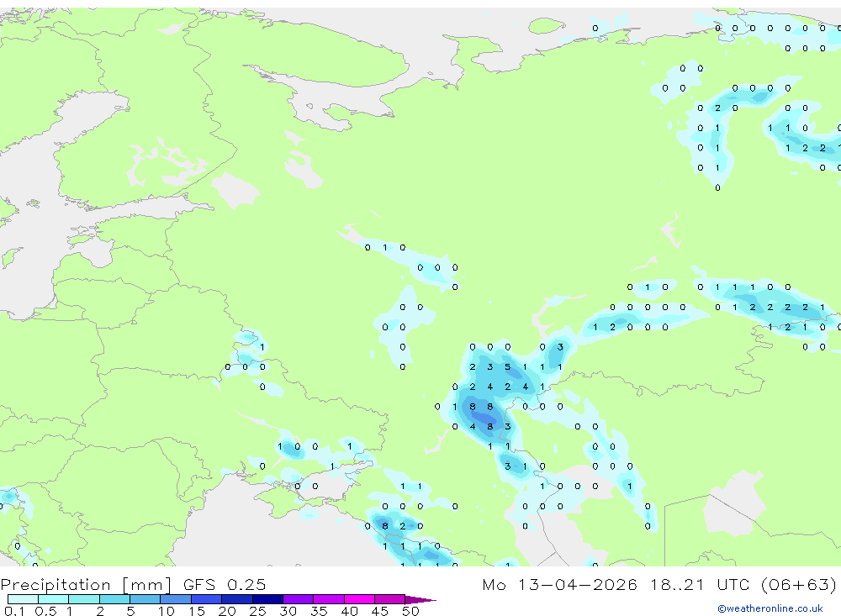Click the 'Mo 13-04-2026 18..21 UTC (06+63)' timestamp
The width and height of the screenshot is (841, 616).
point(659,584)
